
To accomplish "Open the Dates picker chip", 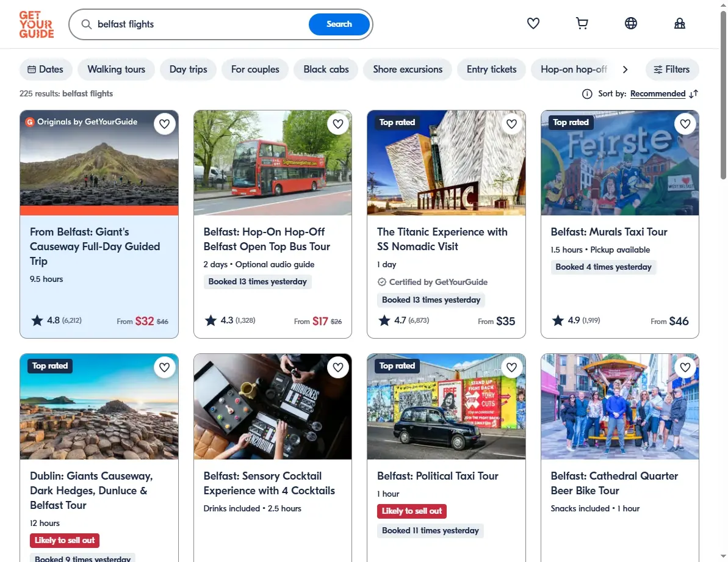I will pos(46,69).
